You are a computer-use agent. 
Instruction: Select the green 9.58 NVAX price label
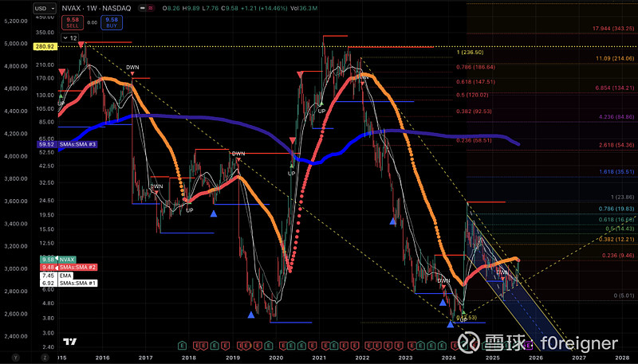point(57,259)
